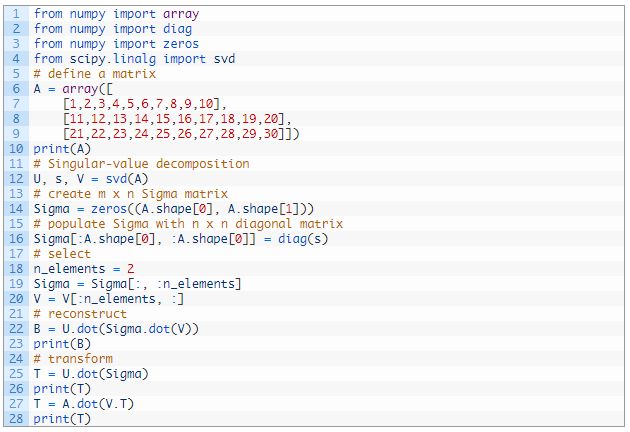Click the first matrix row ending in 10

(145, 104)
